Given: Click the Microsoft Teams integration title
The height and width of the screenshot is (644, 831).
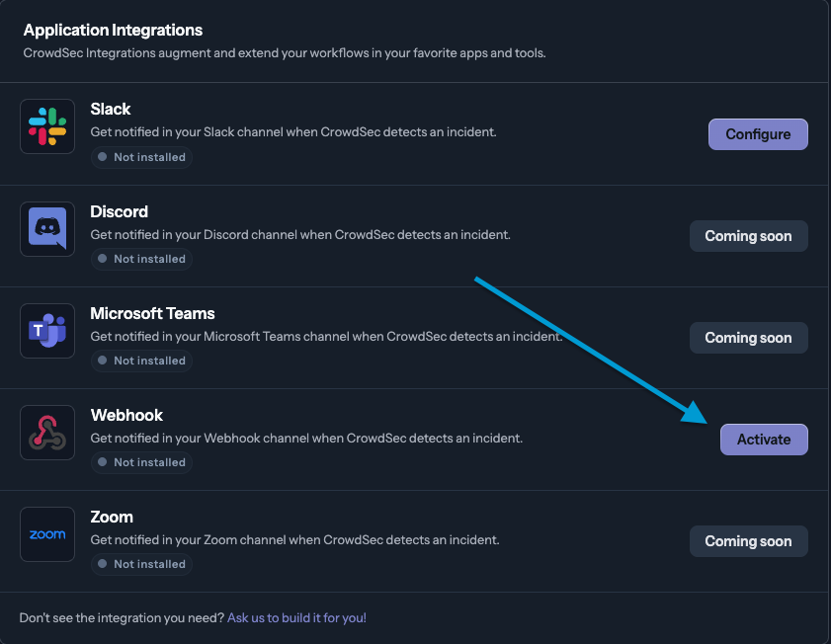Looking at the screenshot, I should (x=152, y=313).
